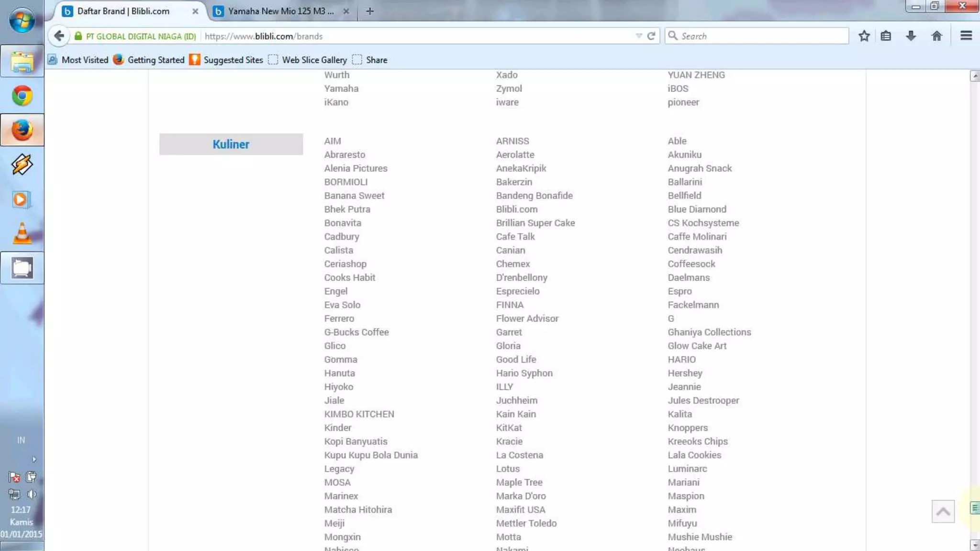Image resolution: width=980 pixels, height=551 pixels.
Task: Open the Firefox hamburger menu
Action: (x=966, y=36)
